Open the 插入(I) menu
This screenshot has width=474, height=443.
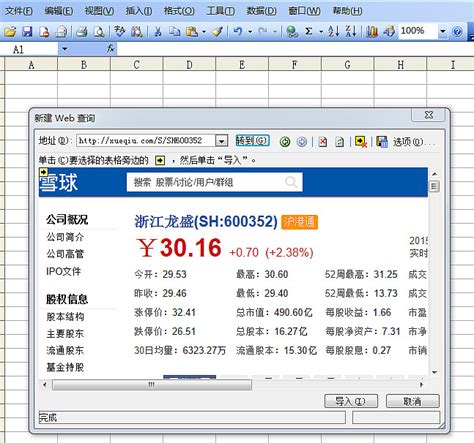139,11
